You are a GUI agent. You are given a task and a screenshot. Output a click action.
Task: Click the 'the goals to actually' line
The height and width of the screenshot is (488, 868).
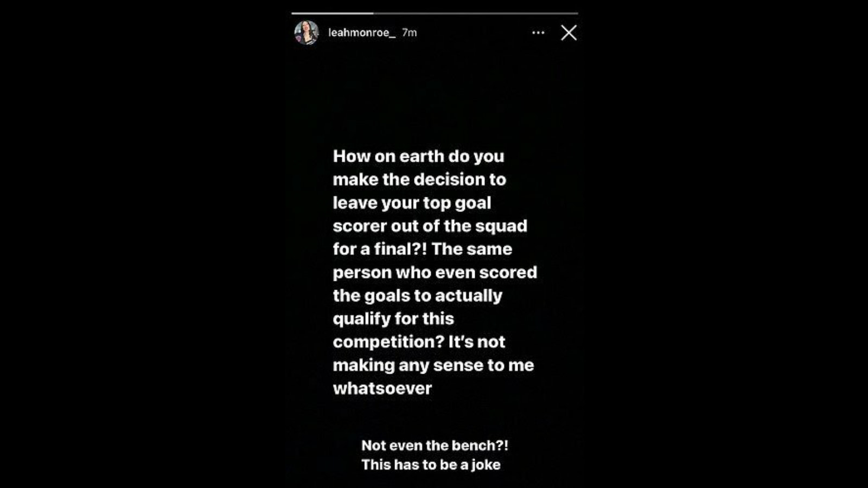click(x=418, y=296)
